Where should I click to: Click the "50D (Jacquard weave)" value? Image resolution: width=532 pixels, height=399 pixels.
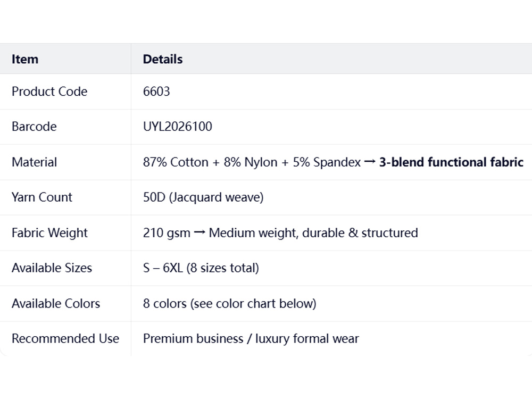tap(203, 197)
